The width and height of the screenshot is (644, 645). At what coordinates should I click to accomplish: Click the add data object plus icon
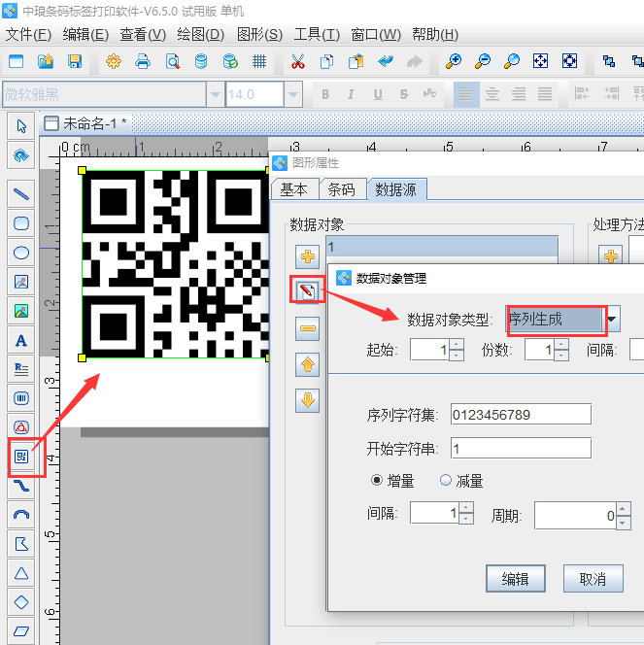308,256
